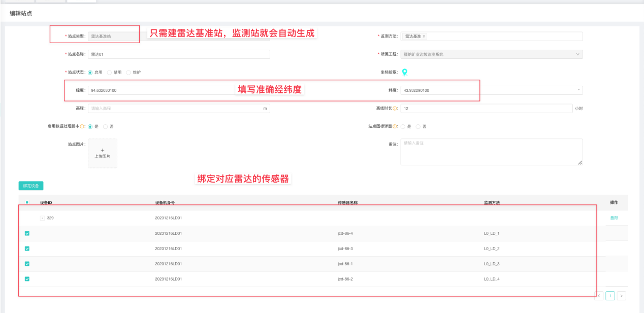The height and width of the screenshot is (313, 644).
Task: Click 删除 link for device 329
Action: (614, 218)
